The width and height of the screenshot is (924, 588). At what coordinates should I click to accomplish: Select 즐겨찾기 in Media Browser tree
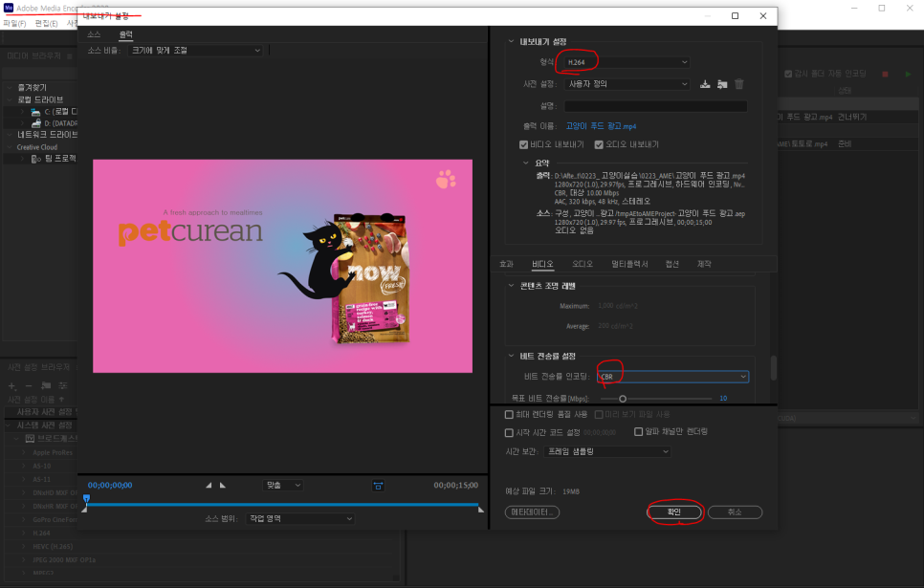(33, 87)
